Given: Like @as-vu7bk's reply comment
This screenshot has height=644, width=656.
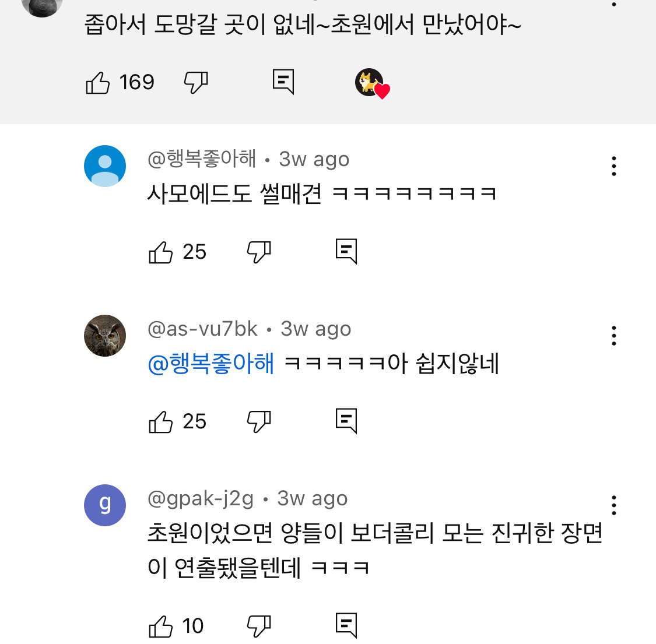Looking at the screenshot, I should pyautogui.click(x=162, y=421).
